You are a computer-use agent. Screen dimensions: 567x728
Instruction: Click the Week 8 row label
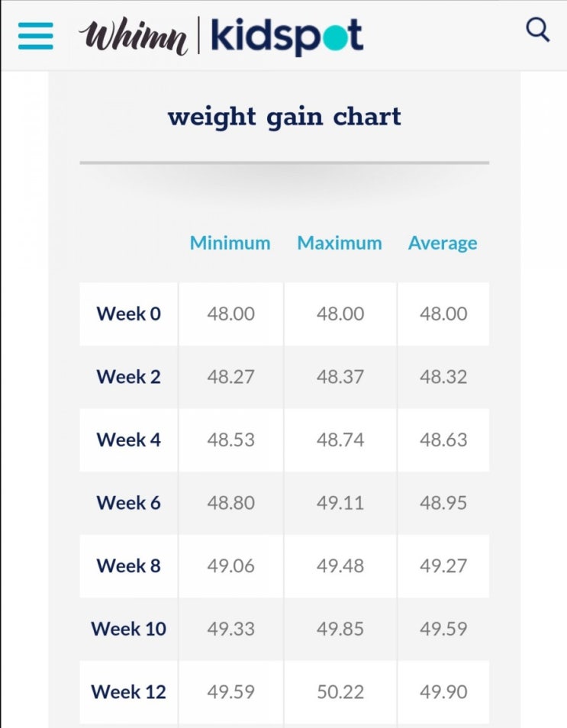pos(128,566)
